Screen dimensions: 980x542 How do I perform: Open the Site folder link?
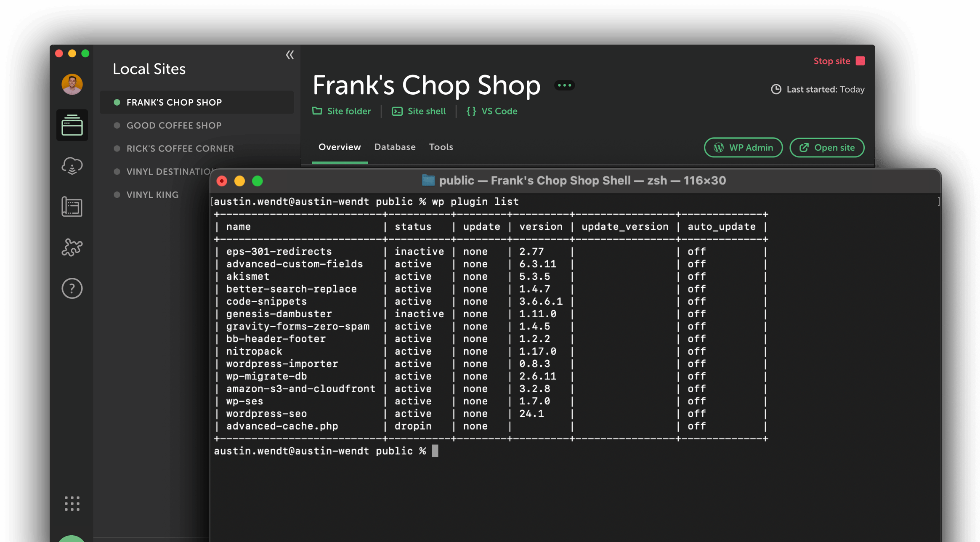click(x=342, y=111)
